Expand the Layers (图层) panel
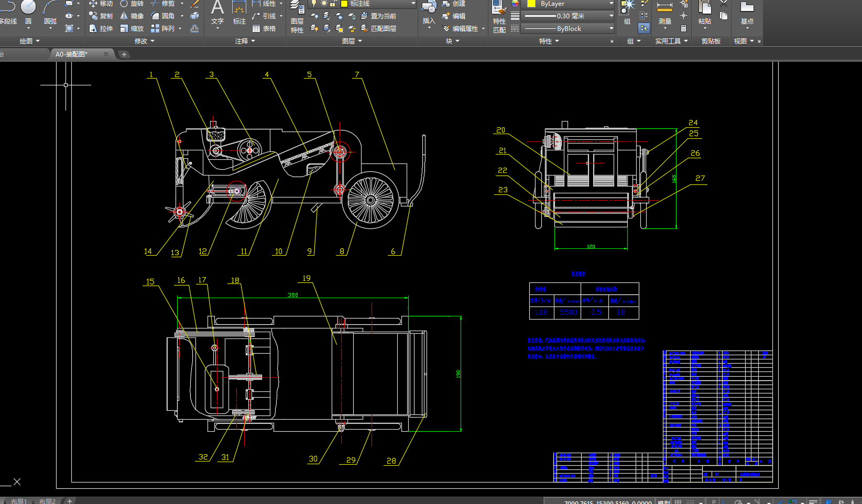Viewport: 862px width, 504px height. [x=352, y=41]
